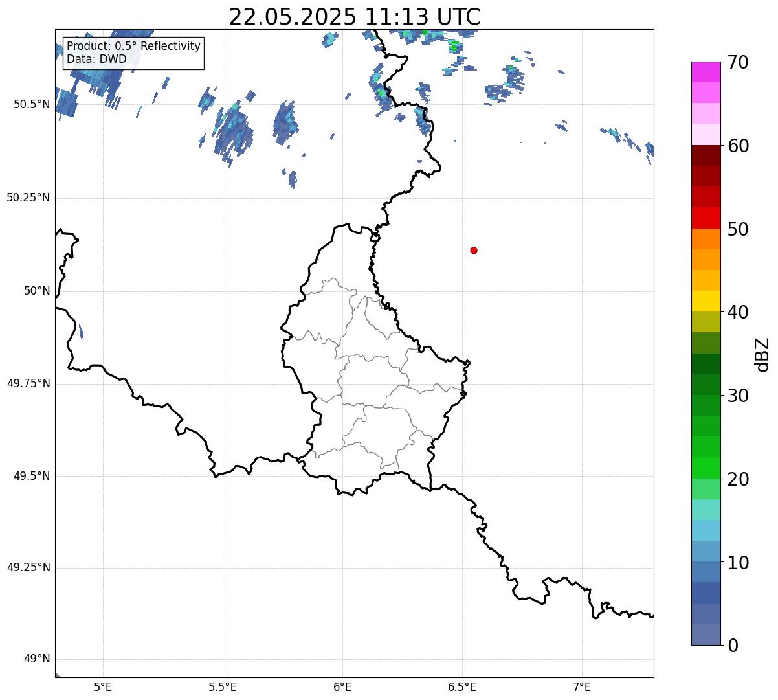Pick the bright red swatch just above 50 dBZ
This screenshot has height=700, width=778.
pyautogui.click(x=706, y=218)
